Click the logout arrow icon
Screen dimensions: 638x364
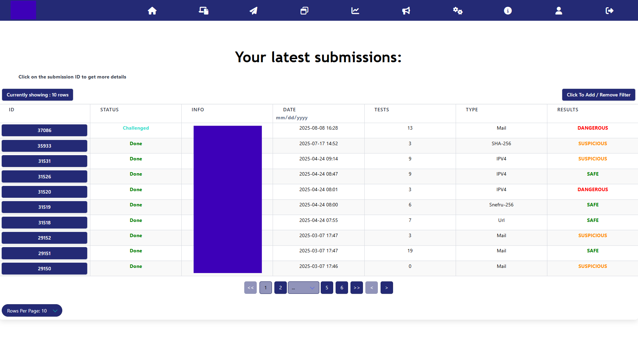[x=610, y=11]
